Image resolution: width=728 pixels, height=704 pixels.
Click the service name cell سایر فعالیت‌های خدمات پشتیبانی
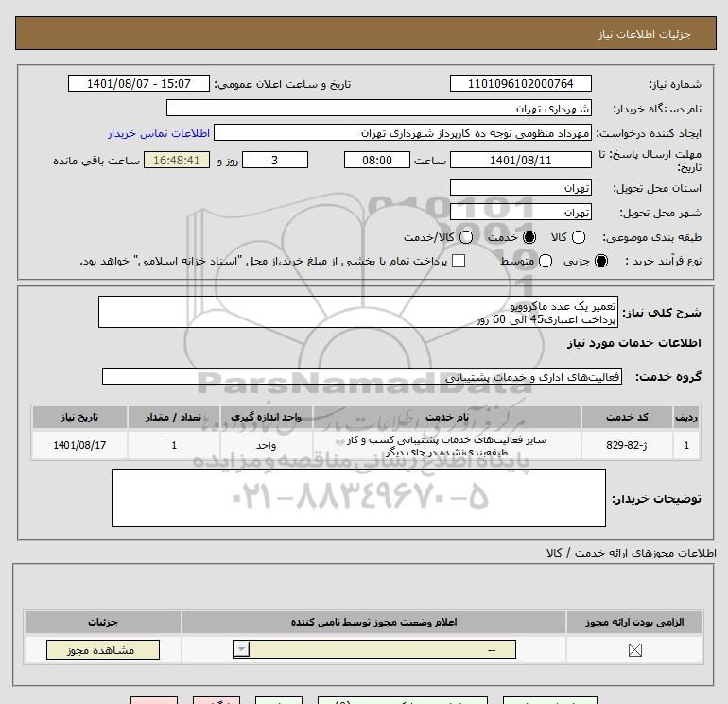tap(447, 445)
